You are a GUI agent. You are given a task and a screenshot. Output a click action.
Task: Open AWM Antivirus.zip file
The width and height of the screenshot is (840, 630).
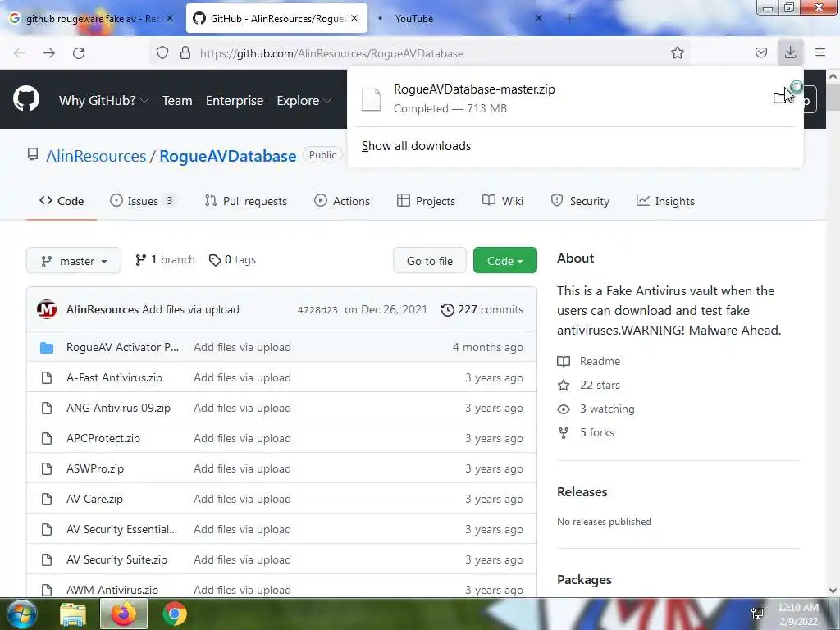tap(112, 590)
